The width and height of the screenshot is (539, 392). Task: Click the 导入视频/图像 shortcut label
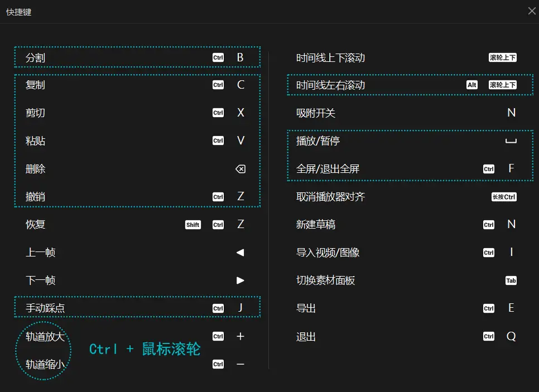point(328,253)
